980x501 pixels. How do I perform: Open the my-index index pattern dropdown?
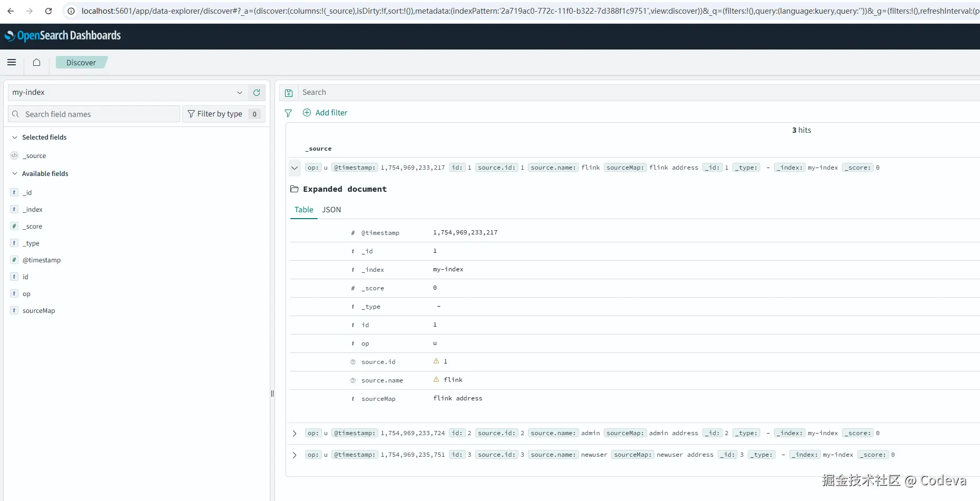(x=128, y=92)
